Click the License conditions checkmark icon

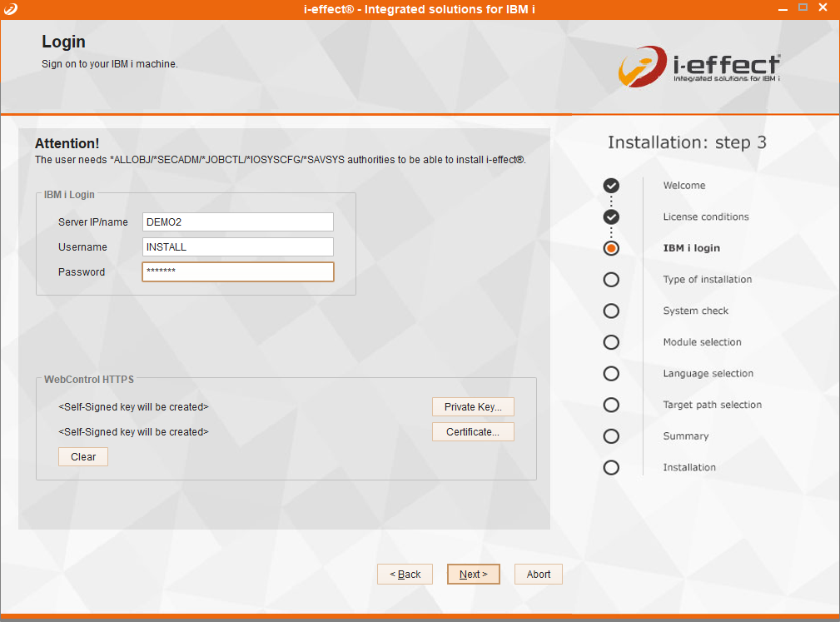pyautogui.click(x=611, y=217)
